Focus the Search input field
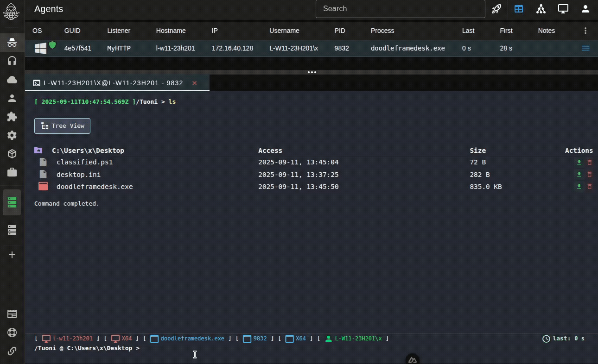 [400, 9]
